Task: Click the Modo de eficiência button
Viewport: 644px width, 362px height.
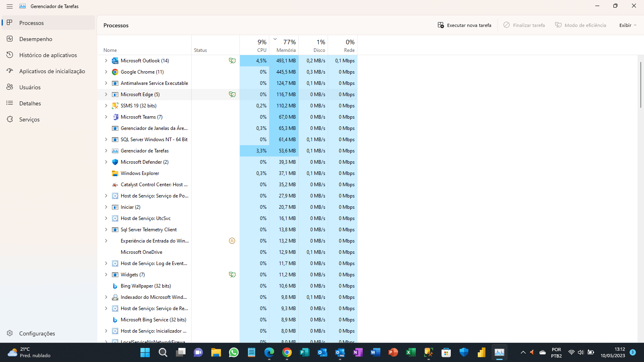Action: [580, 25]
